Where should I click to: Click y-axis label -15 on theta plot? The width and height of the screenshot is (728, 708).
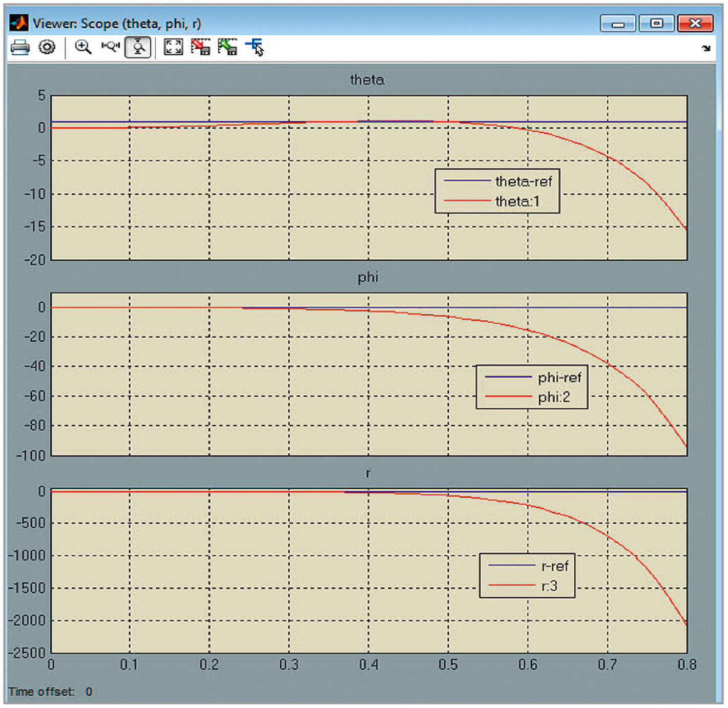coord(35,226)
